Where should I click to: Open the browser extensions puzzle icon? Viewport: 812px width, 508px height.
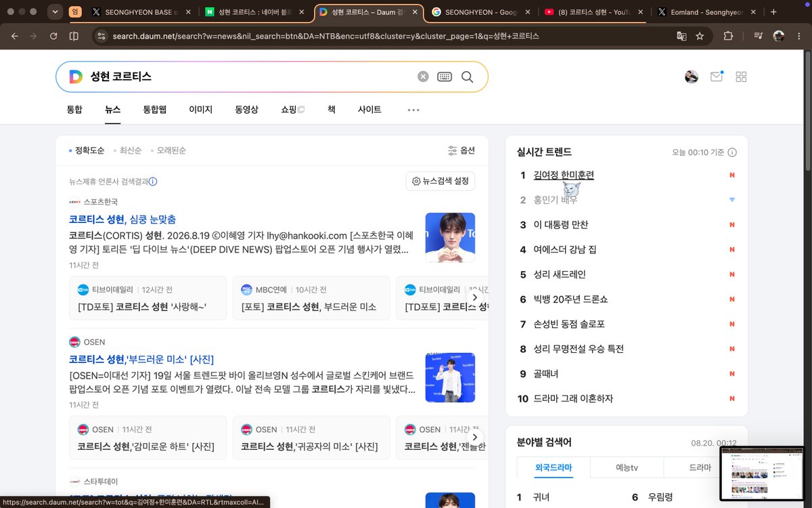tap(728, 36)
